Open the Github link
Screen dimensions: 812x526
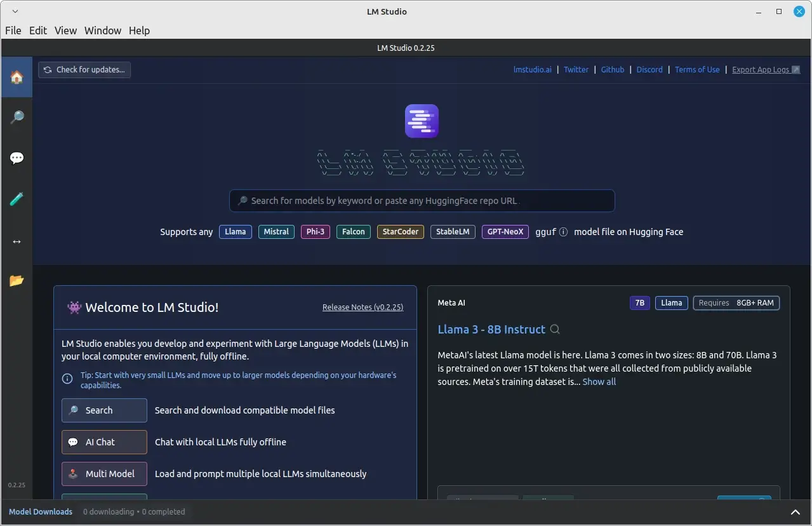613,70
